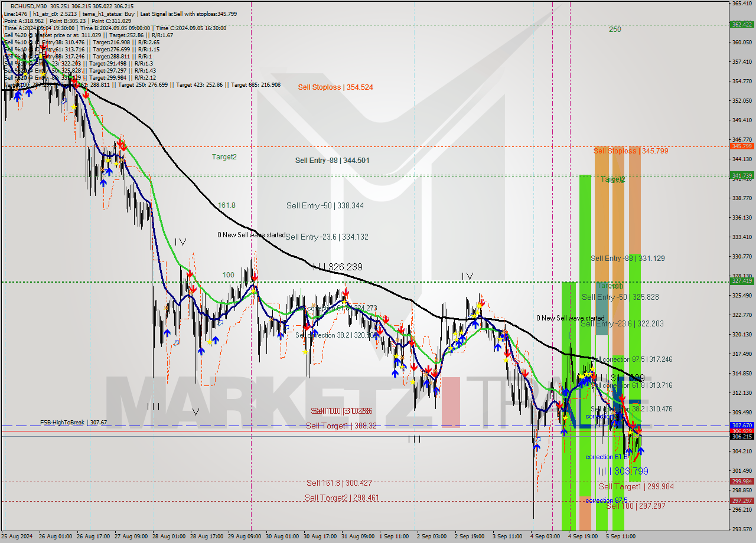Select the 'Sell Target1 | 308.32' label

click(x=341, y=426)
